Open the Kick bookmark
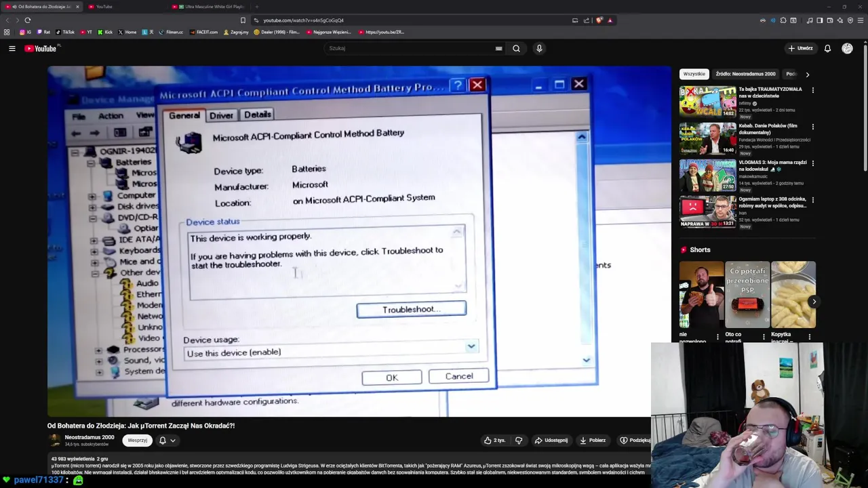 (105, 32)
